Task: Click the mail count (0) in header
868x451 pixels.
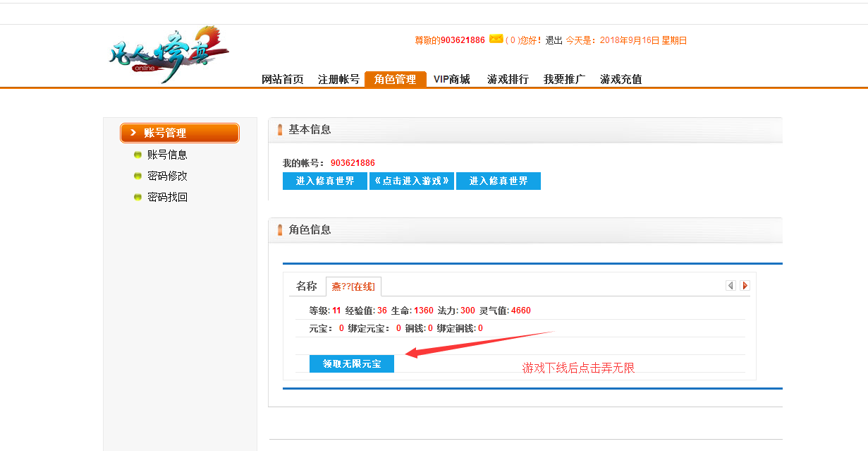Action: [x=512, y=40]
